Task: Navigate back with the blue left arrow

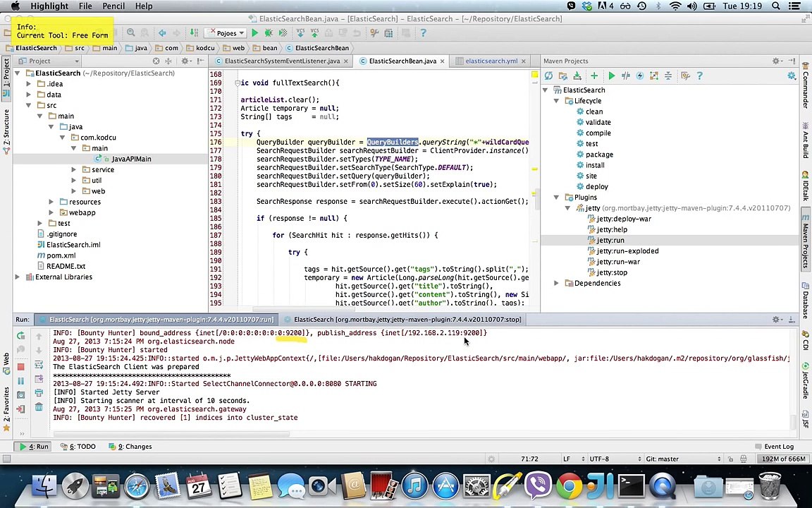Action: click(x=162, y=33)
